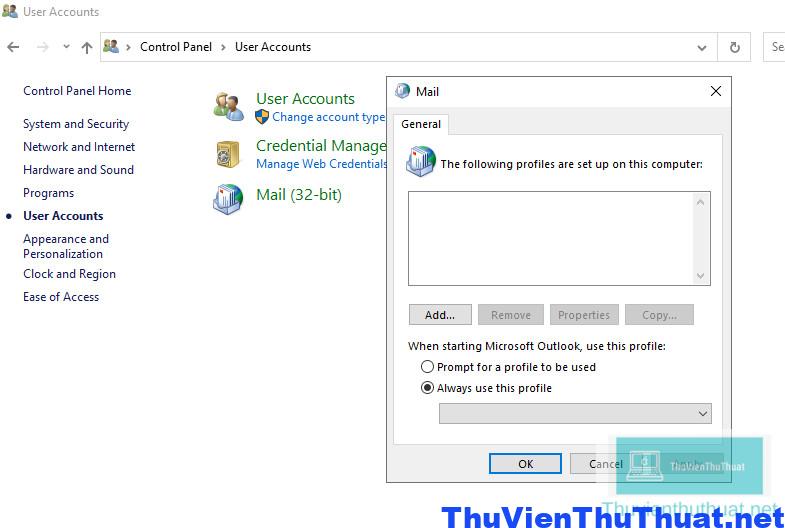Click the User Accounts window title icon
The width and height of the screenshot is (785, 528).
coord(10,11)
